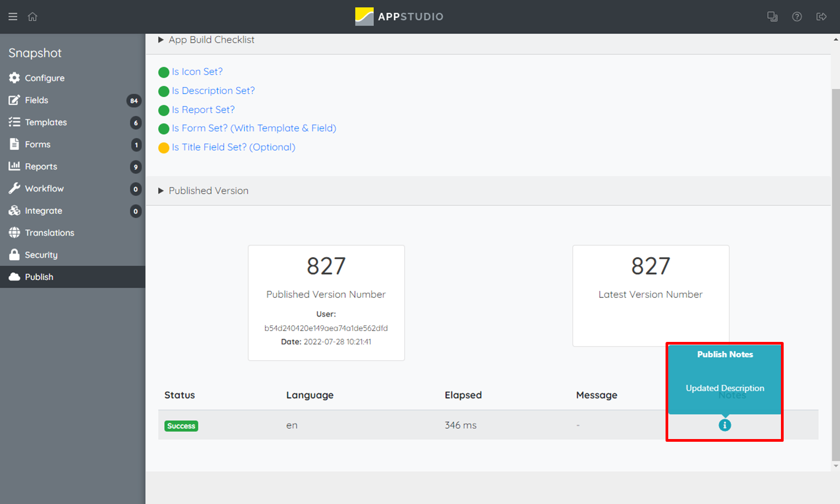Click the green Success status badge
This screenshot has width=840, height=504.
point(181,426)
